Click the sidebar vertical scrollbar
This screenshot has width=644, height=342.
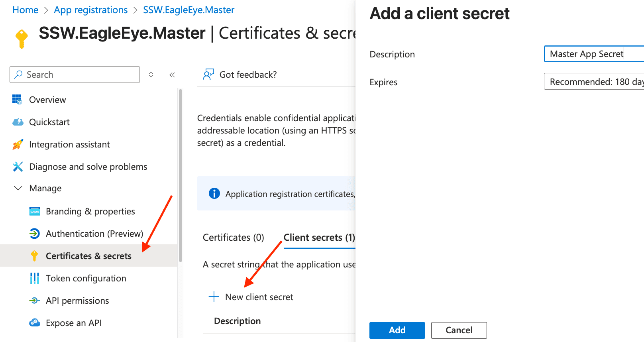click(181, 175)
